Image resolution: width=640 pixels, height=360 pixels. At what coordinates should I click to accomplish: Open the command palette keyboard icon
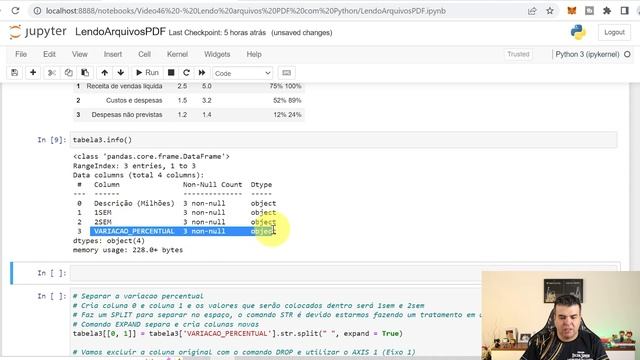[x=287, y=73]
